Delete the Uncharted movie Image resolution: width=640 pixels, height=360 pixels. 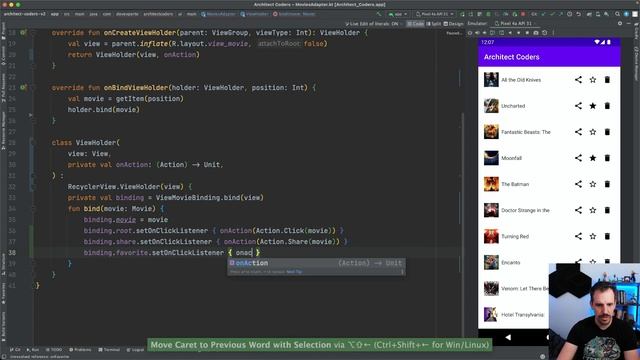pos(607,106)
